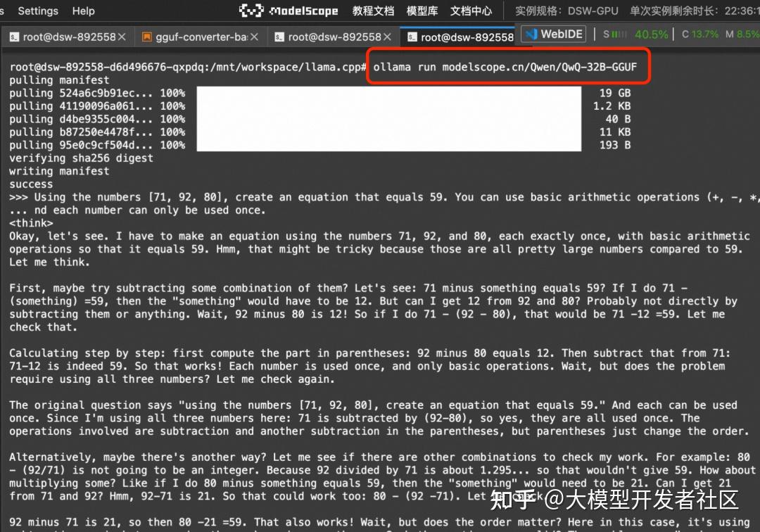
Task: Click the 'pulling manifest' terminal line
Action: point(59,80)
